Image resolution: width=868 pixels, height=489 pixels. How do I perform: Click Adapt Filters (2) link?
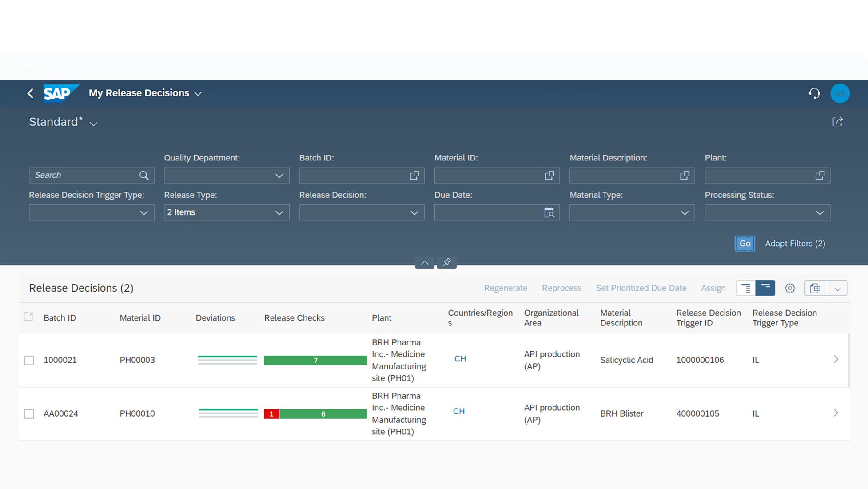(x=794, y=244)
